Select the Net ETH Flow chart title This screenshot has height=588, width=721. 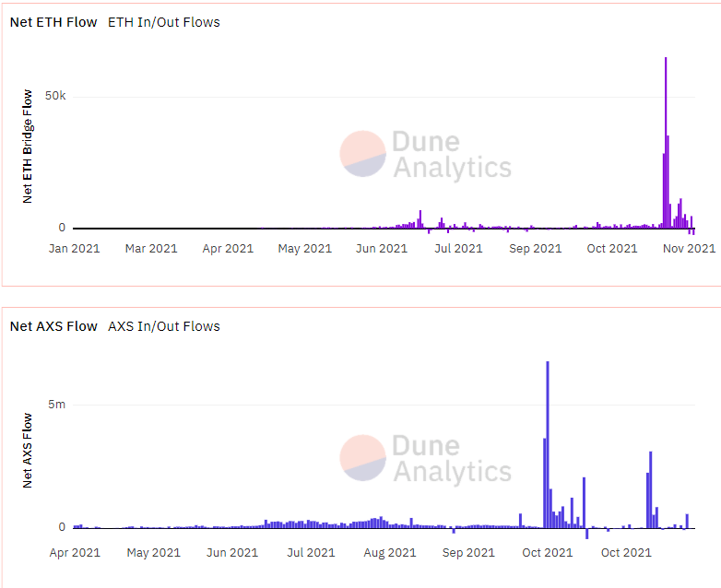pyautogui.click(x=53, y=22)
